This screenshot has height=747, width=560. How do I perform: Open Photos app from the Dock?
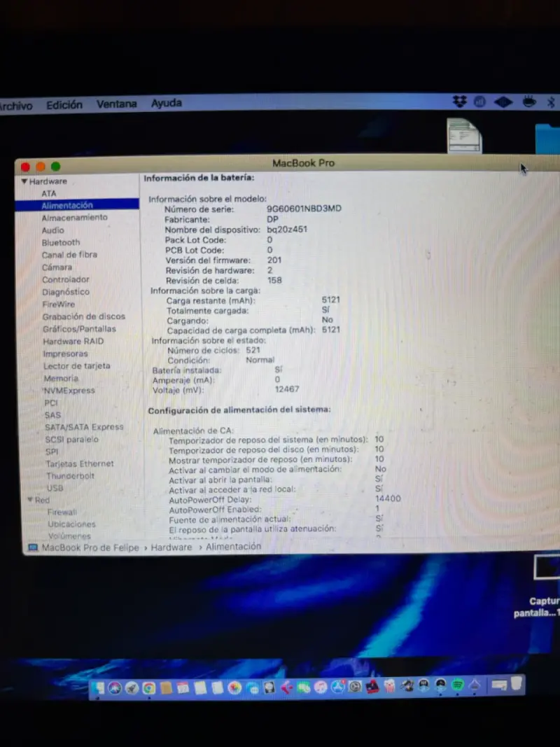(x=234, y=687)
